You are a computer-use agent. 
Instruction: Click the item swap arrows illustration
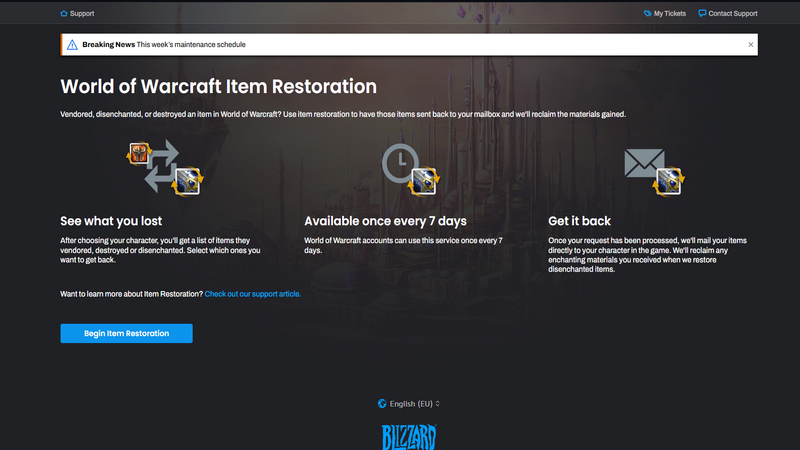click(x=164, y=167)
